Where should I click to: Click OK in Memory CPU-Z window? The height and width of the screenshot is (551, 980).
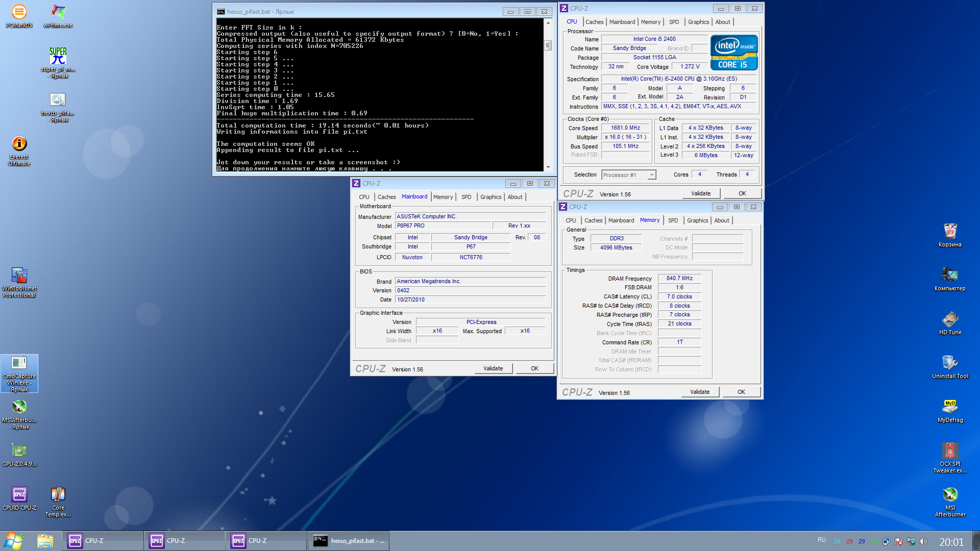point(741,392)
